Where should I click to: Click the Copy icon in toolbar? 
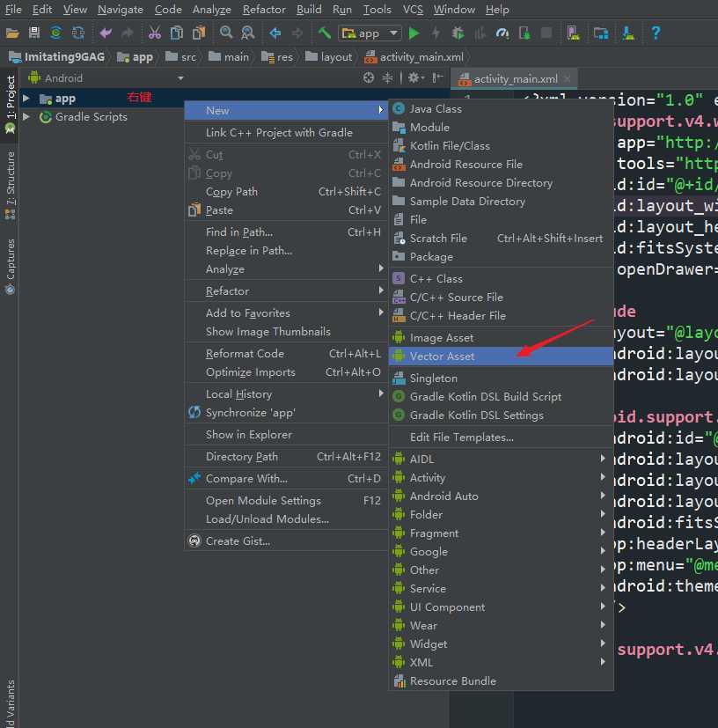pyautogui.click(x=176, y=33)
